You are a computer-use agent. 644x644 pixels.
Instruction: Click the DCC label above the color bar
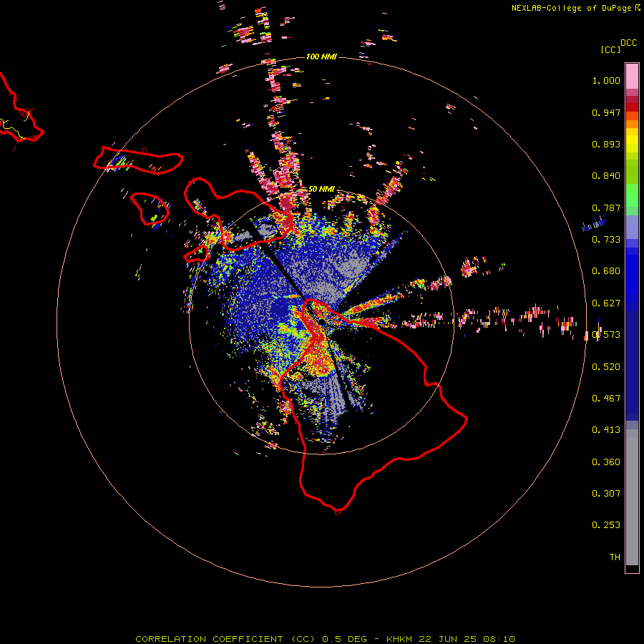click(629, 43)
